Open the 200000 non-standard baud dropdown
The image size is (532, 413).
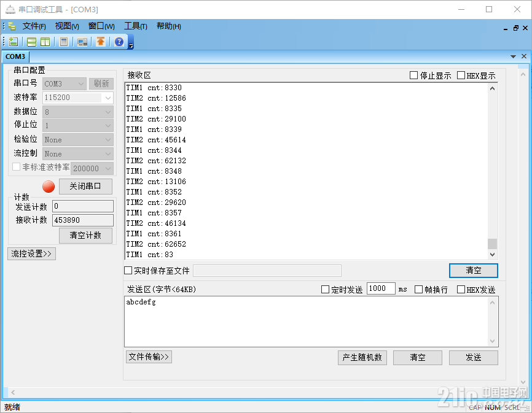click(x=92, y=168)
